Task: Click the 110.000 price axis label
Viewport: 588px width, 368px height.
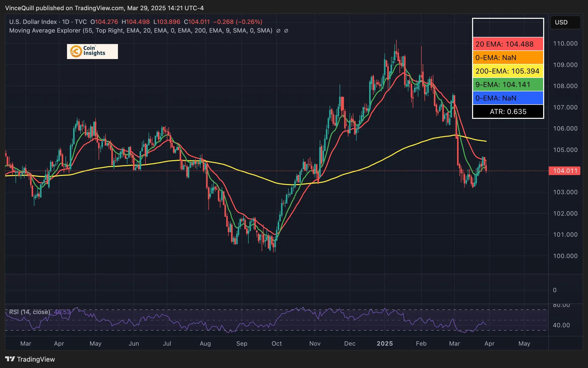Action: coord(565,44)
